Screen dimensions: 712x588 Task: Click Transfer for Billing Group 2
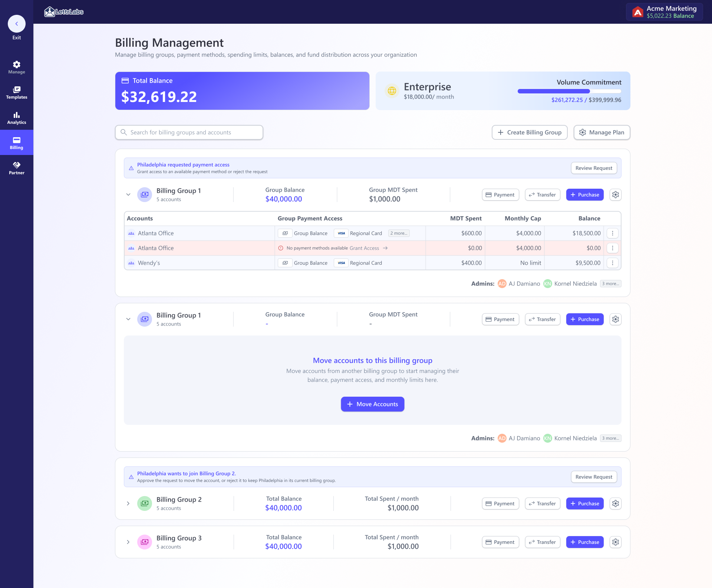(x=543, y=503)
